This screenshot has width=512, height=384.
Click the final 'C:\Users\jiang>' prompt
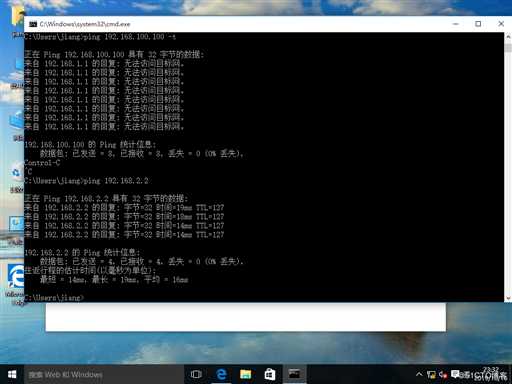pos(54,297)
